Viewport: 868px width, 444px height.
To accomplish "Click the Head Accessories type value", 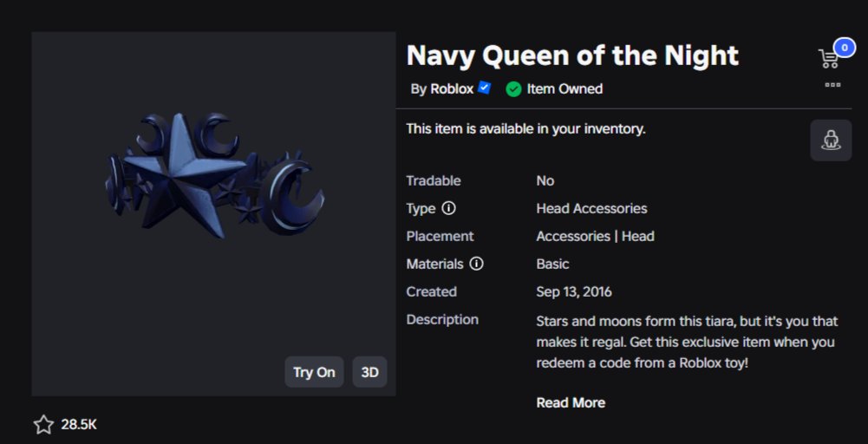I will click(x=591, y=209).
